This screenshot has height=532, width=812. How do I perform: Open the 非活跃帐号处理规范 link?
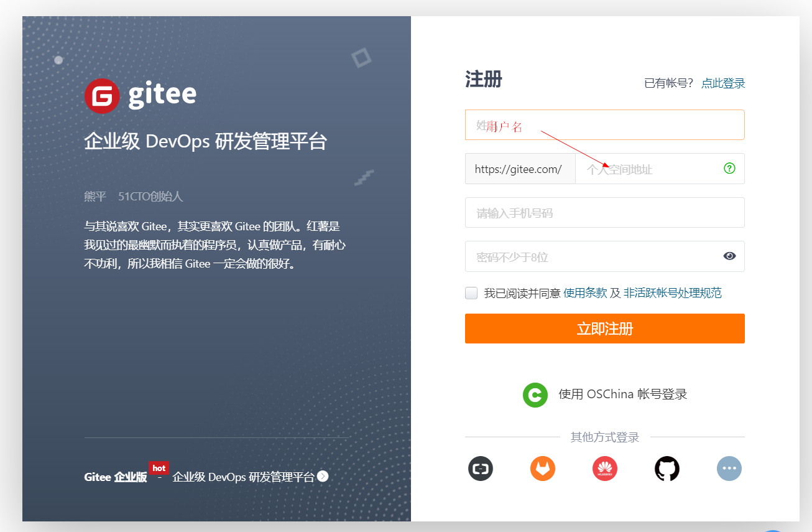pyautogui.click(x=673, y=292)
